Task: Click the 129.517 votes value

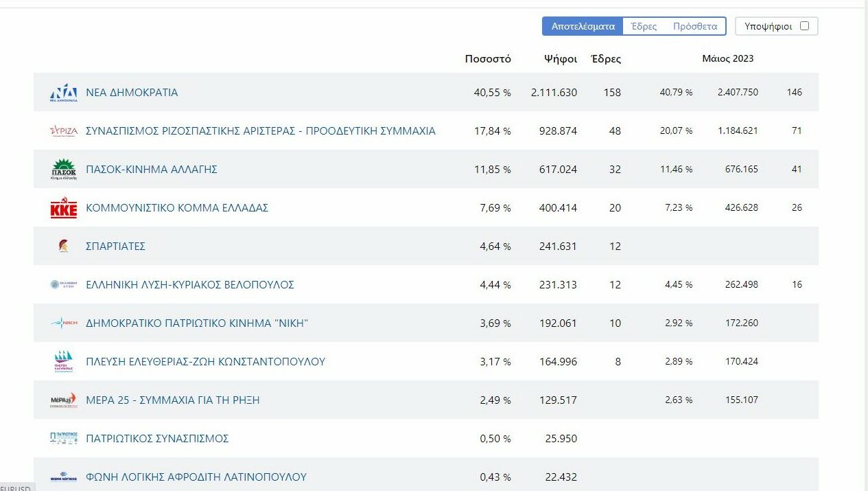Action: point(559,400)
